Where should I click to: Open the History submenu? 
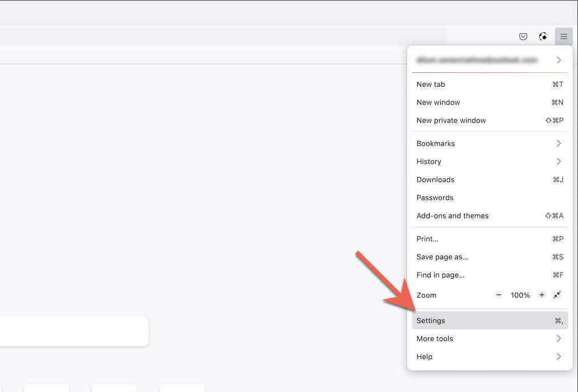[x=489, y=161]
